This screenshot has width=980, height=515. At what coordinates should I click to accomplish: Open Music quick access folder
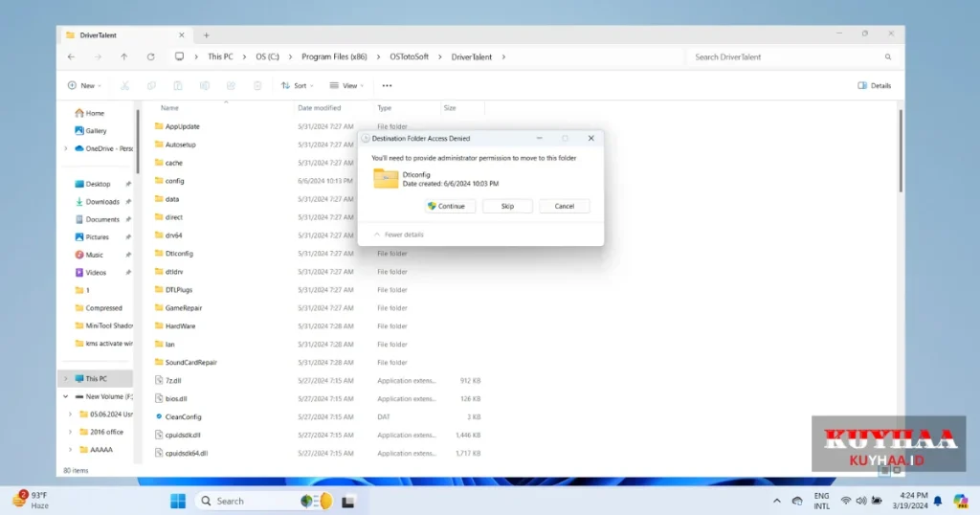89,255
